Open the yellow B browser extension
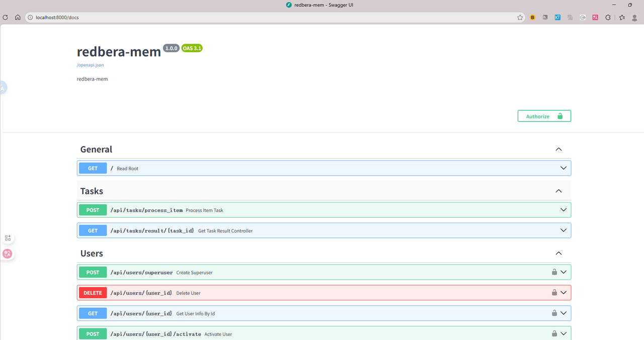 click(533, 17)
